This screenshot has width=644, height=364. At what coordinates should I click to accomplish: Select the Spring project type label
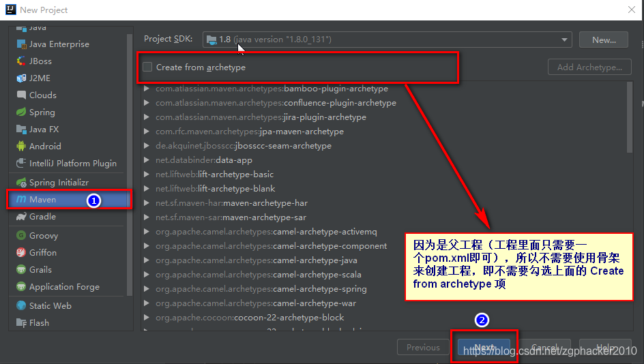42,112
